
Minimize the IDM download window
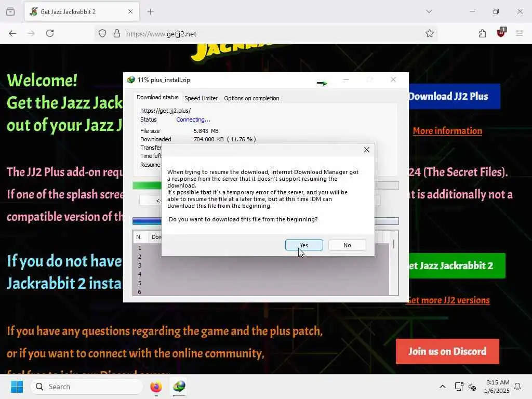[346, 79]
